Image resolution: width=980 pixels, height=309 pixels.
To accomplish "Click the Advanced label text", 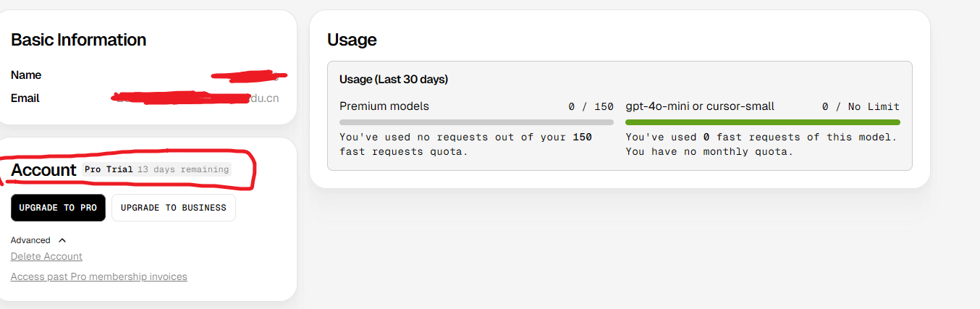I will coord(30,240).
